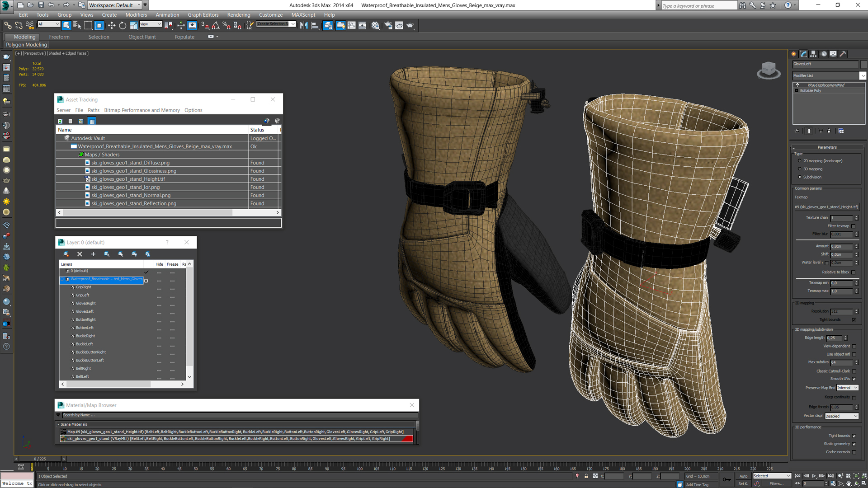Image resolution: width=868 pixels, height=488 pixels.
Task: Toggle VRayDisplacementMod lightbulb on/off
Action: (x=797, y=85)
